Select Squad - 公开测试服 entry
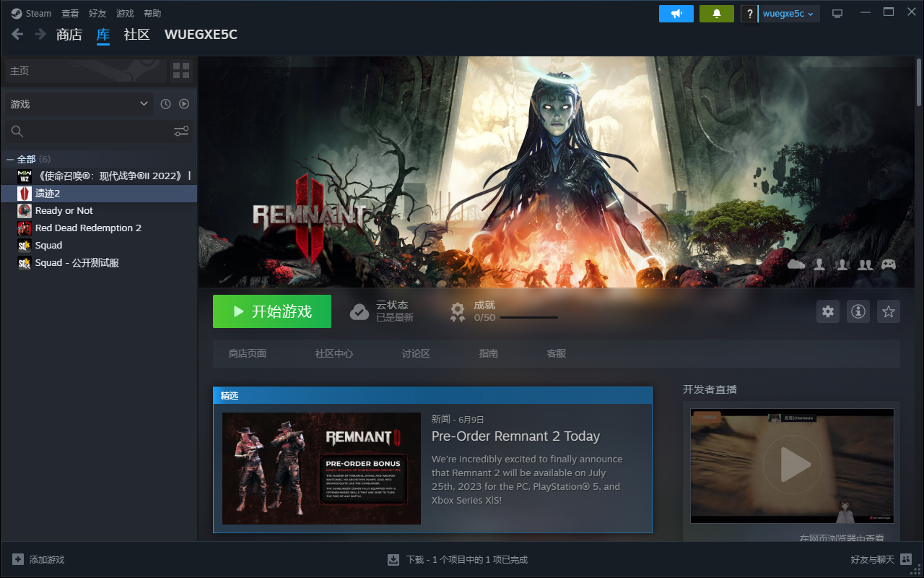The image size is (924, 578). click(x=99, y=262)
